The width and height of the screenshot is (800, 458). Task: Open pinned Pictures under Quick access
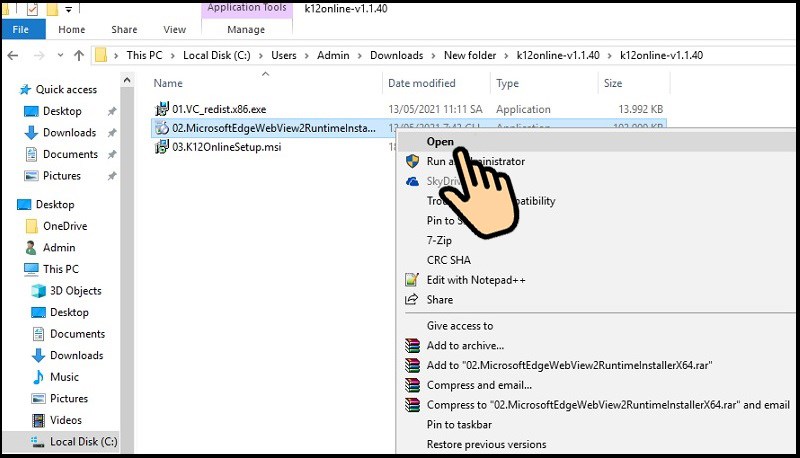point(62,175)
